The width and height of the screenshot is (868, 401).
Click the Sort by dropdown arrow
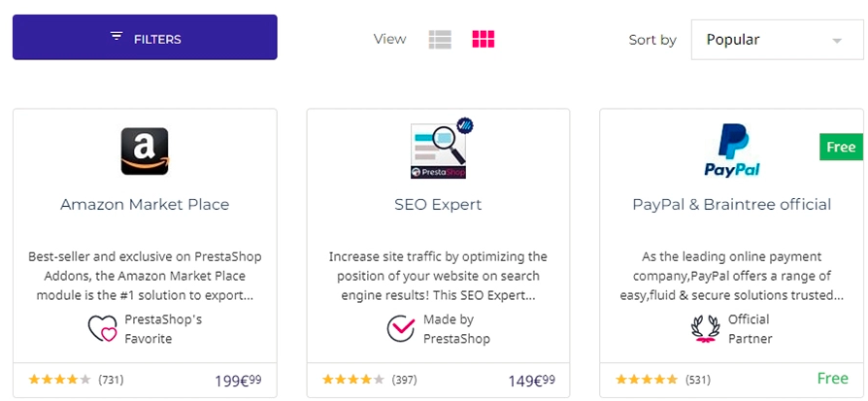(x=837, y=41)
